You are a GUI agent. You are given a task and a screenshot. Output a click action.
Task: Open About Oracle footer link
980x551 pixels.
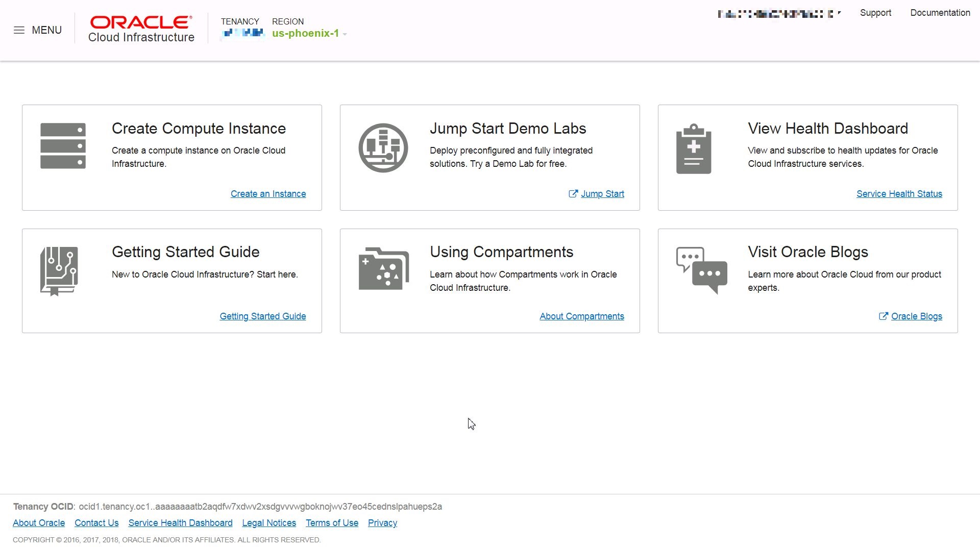pos(39,523)
